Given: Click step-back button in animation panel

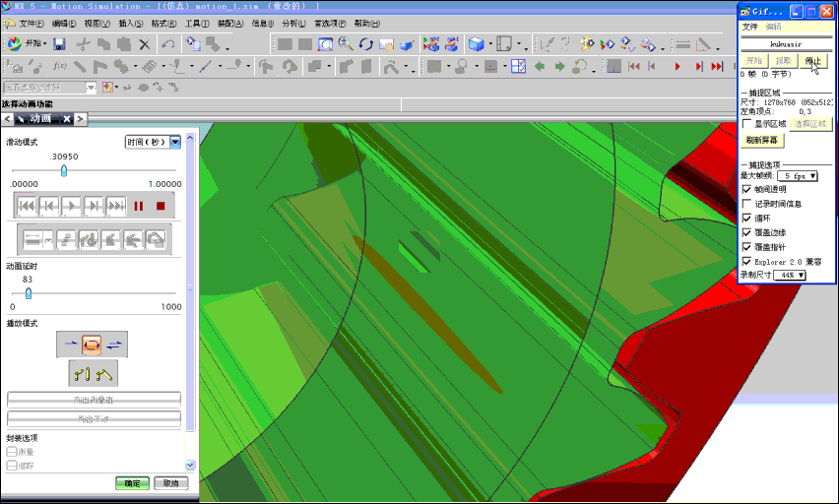Looking at the screenshot, I should (x=48, y=206).
